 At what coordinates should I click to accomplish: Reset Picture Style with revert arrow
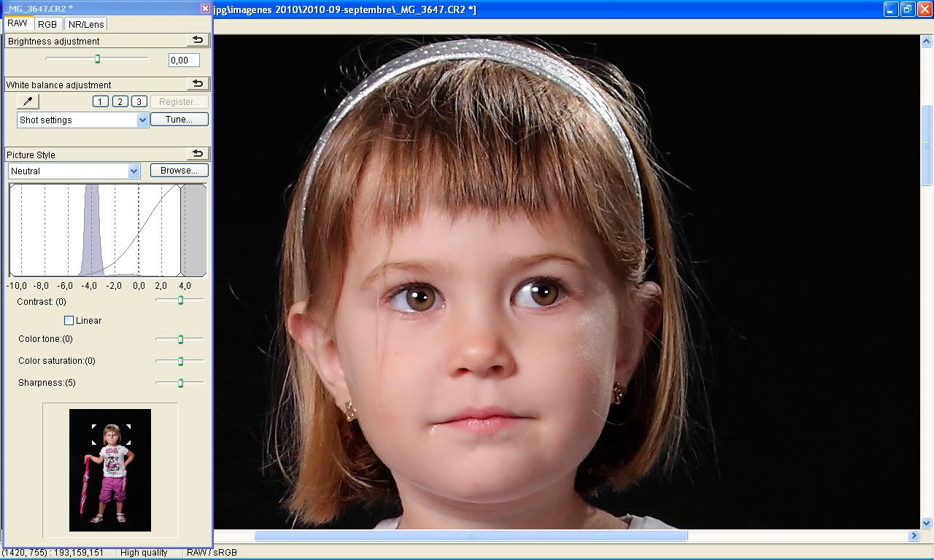point(197,154)
